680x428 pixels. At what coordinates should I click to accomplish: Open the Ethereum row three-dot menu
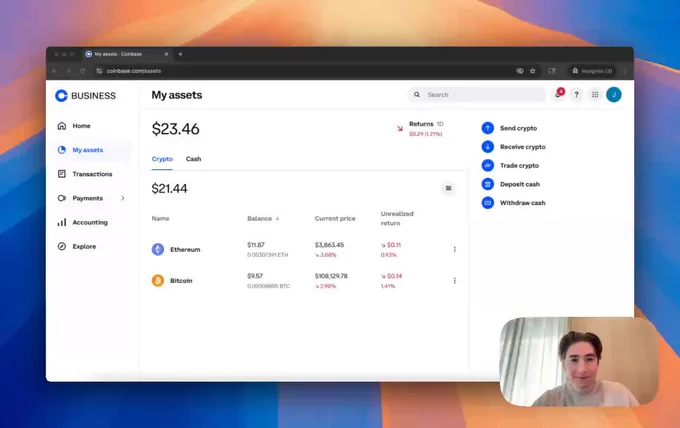coord(454,249)
